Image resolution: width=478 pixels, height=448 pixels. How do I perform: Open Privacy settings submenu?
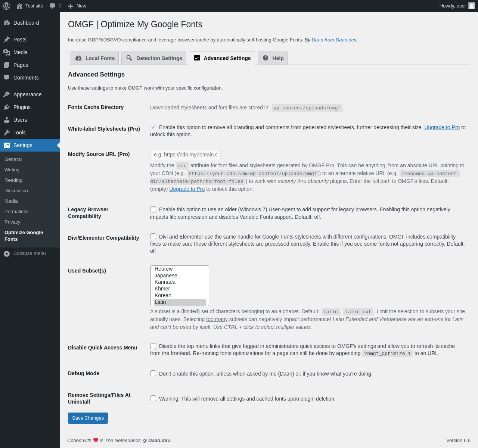point(30,222)
